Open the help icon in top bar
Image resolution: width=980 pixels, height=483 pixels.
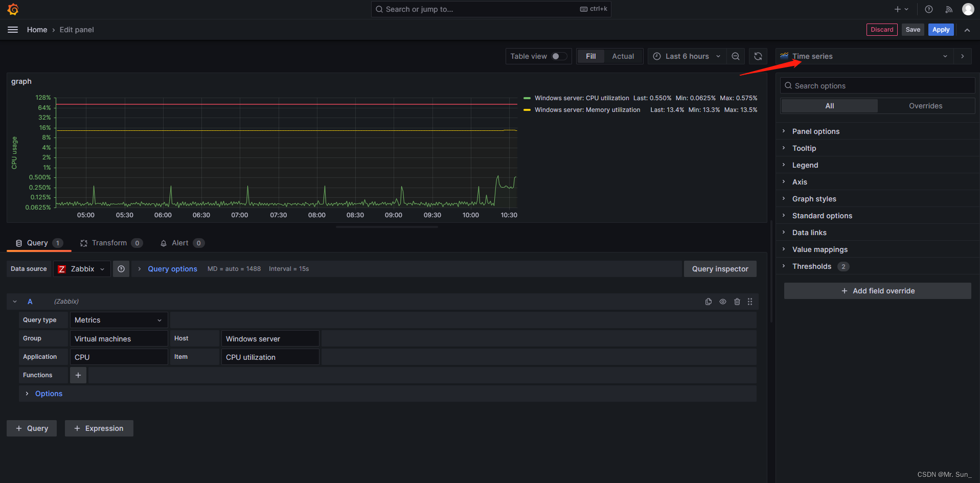pyautogui.click(x=928, y=9)
